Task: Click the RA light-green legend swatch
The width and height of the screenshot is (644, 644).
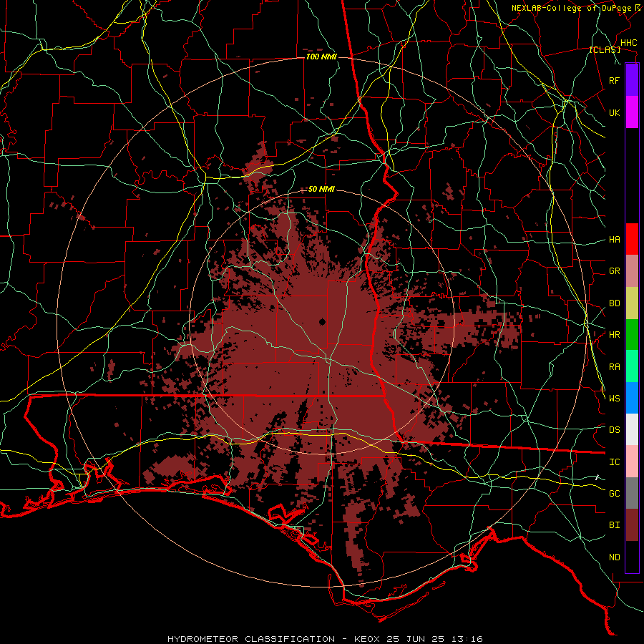Action: pyautogui.click(x=632, y=366)
